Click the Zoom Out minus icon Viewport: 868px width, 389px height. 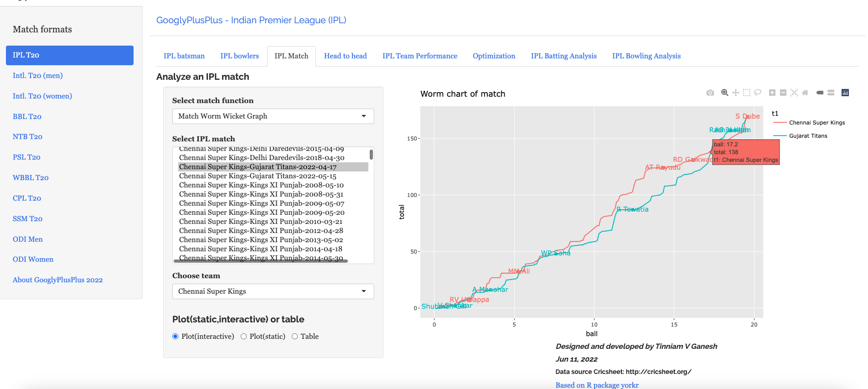click(783, 93)
